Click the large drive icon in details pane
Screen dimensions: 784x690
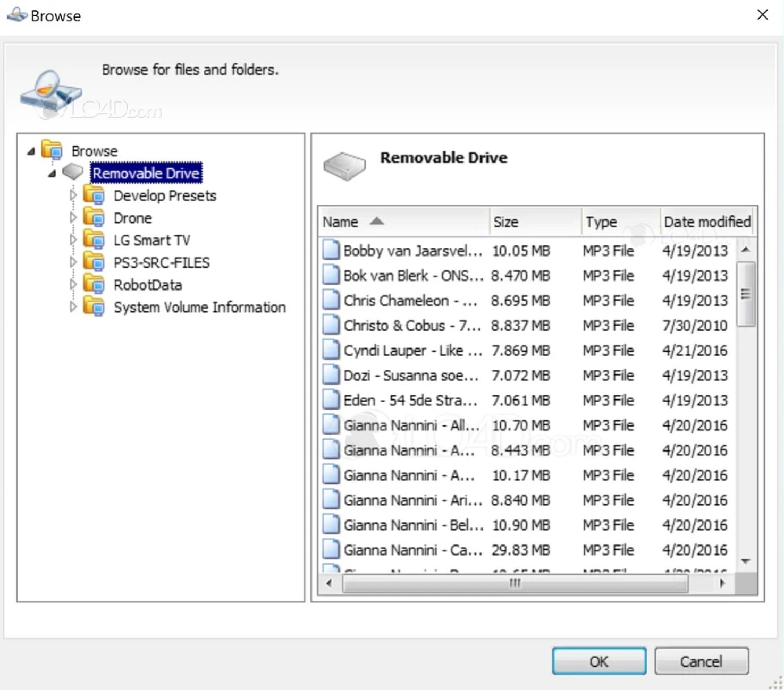pyautogui.click(x=344, y=166)
